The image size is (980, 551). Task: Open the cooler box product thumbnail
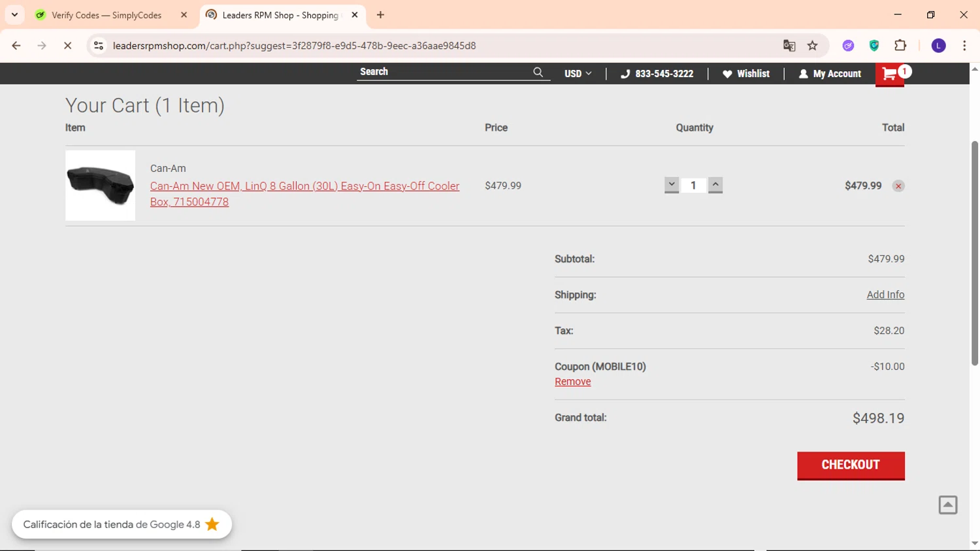pos(100,186)
